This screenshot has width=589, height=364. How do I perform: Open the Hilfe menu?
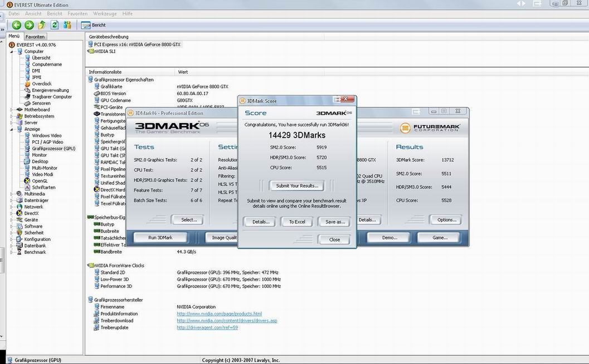[x=128, y=14]
